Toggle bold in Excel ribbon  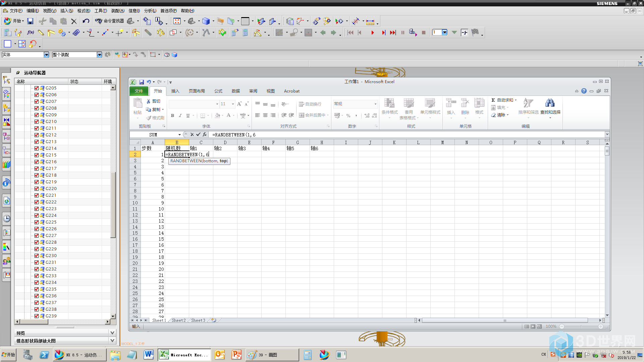172,116
